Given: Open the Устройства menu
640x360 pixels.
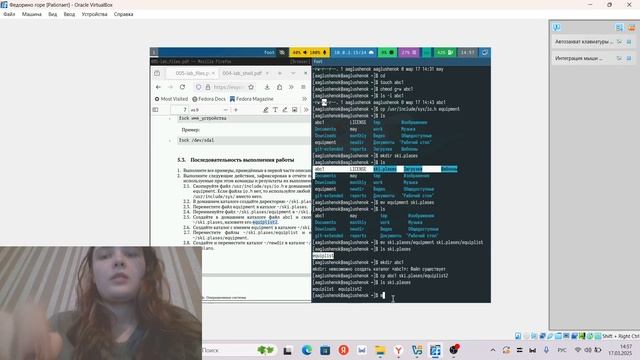Looking at the screenshot, I should point(94,14).
